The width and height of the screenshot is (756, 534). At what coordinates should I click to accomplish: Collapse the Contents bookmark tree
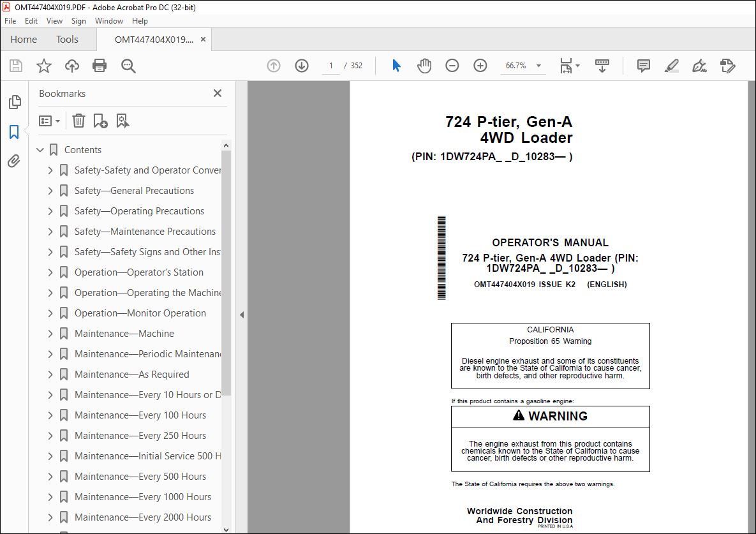click(x=40, y=150)
